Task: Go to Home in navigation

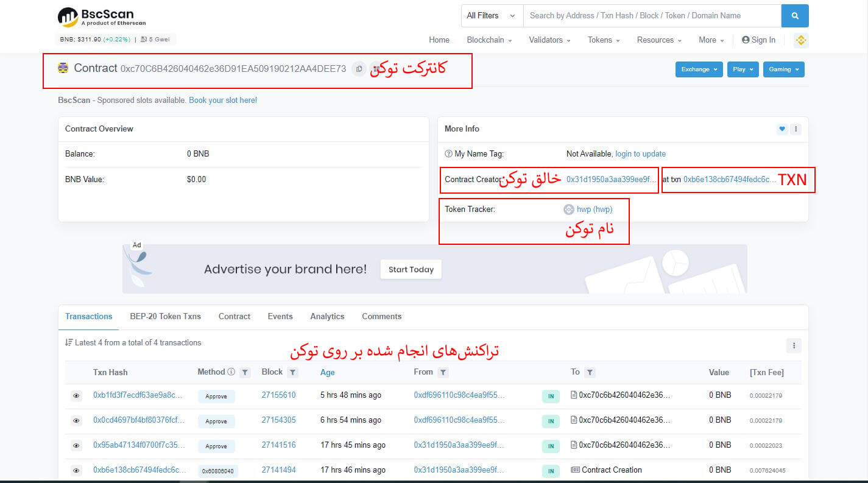Action: [x=439, y=40]
